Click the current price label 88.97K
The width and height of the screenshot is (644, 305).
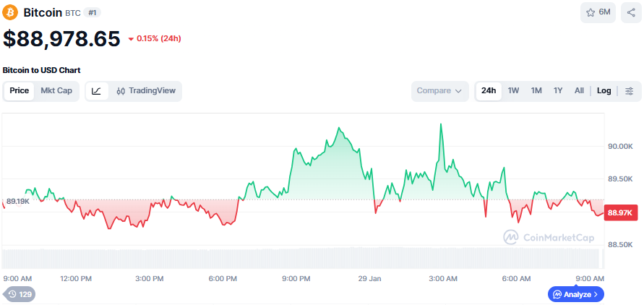coord(621,212)
